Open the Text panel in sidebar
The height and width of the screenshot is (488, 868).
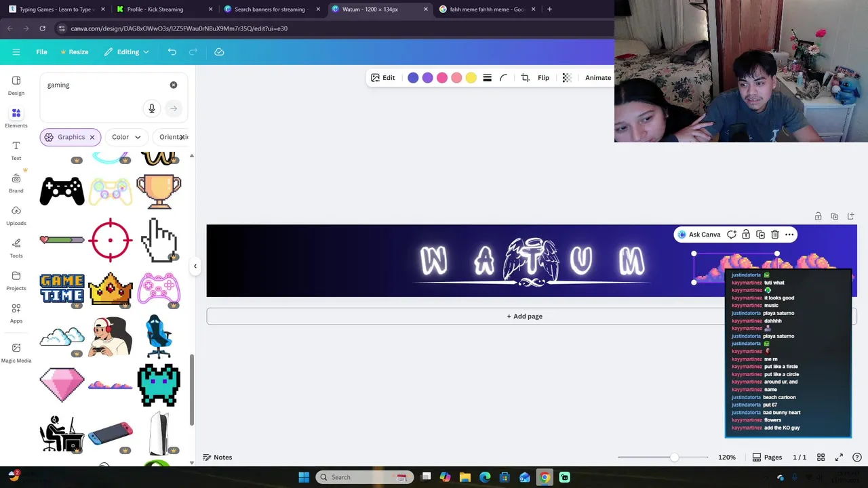pos(16,150)
